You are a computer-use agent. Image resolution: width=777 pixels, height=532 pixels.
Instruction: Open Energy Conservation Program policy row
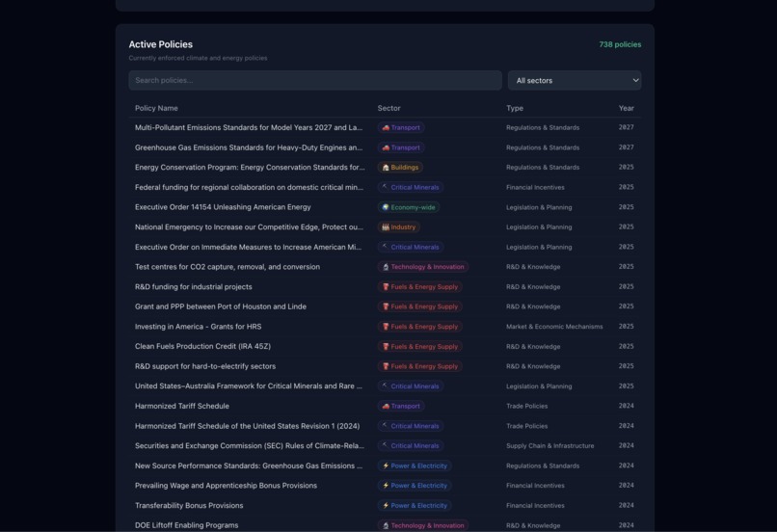point(250,168)
